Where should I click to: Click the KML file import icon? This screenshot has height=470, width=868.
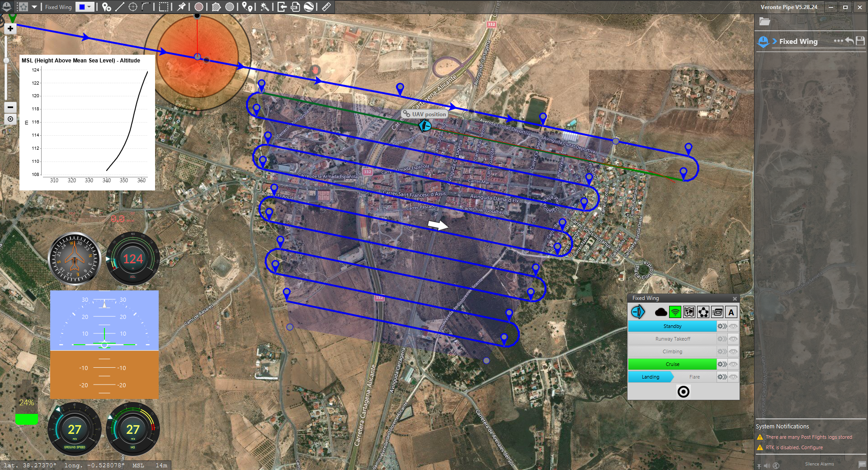point(295,7)
